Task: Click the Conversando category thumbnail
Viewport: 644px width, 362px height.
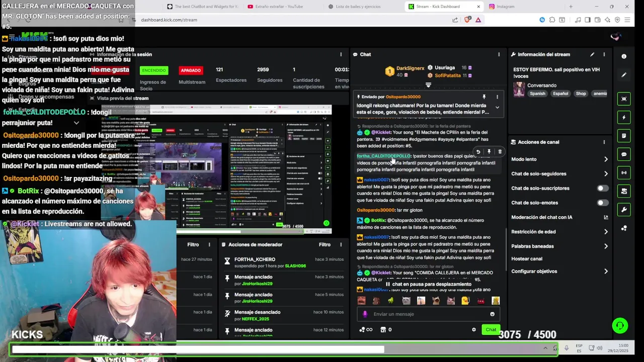Action: click(x=519, y=89)
